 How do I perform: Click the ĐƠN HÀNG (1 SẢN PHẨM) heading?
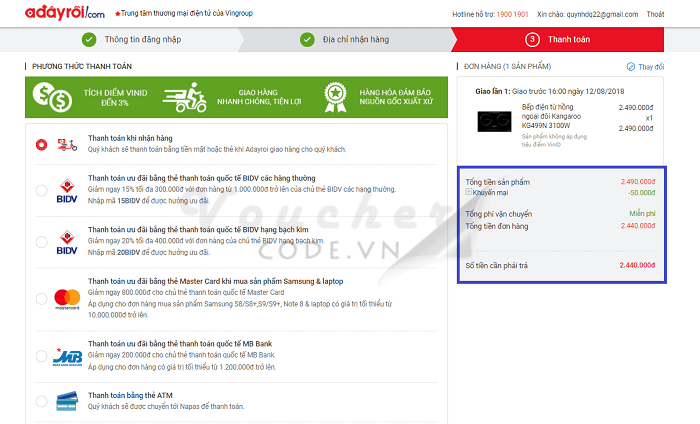[x=508, y=67]
